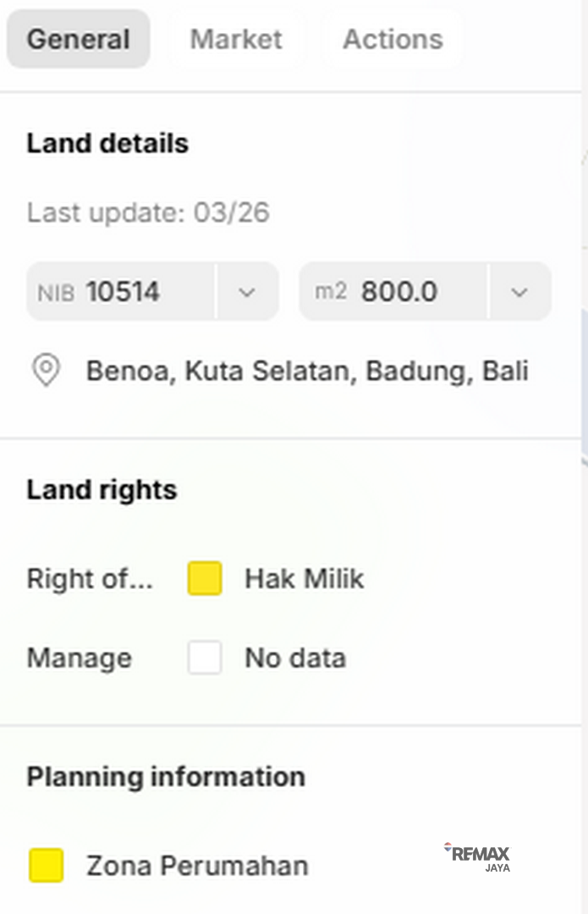Click the yellow Hak Milik swatch
588x914 pixels.
pyautogui.click(x=205, y=579)
